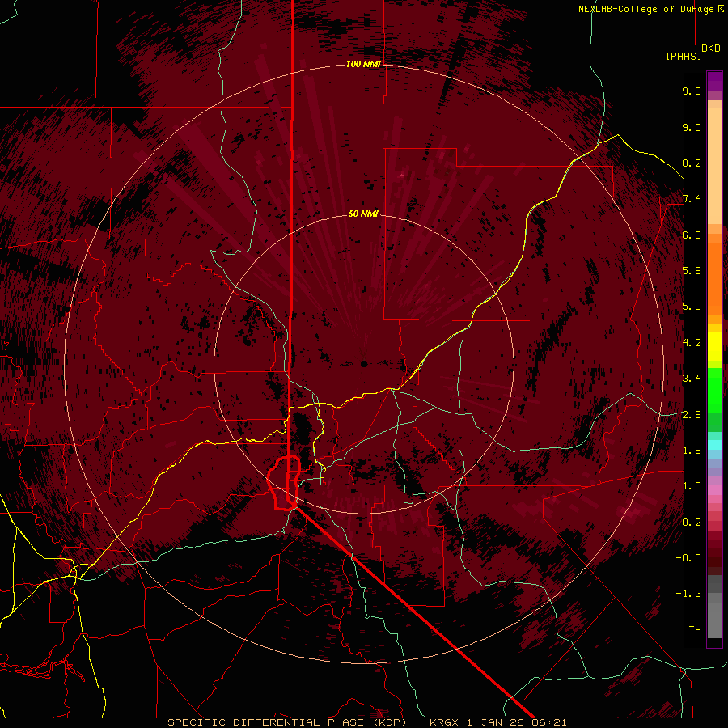The image size is (728, 728).
Task: Click the 2.6 value on the scale
Action: click(x=692, y=415)
